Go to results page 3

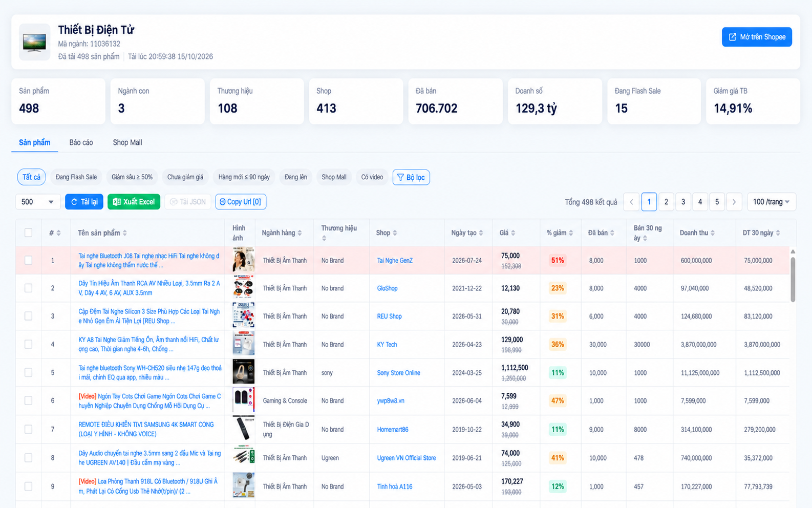[x=683, y=202]
